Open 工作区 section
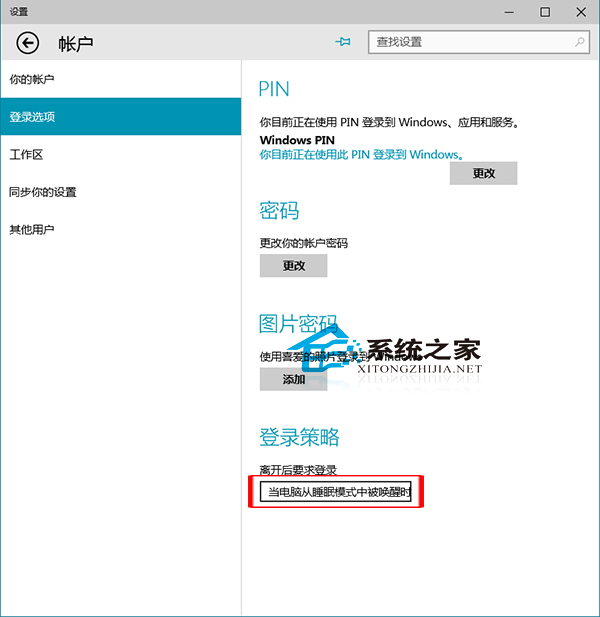The height and width of the screenshot is (617, 600). click(x=120, y=154)
